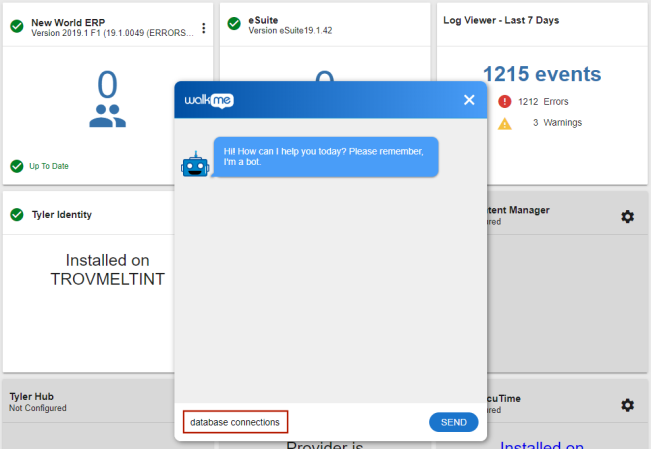Click the New World ERP version text
The width and height of the screenshot is (651, 449).
point(113,33)
